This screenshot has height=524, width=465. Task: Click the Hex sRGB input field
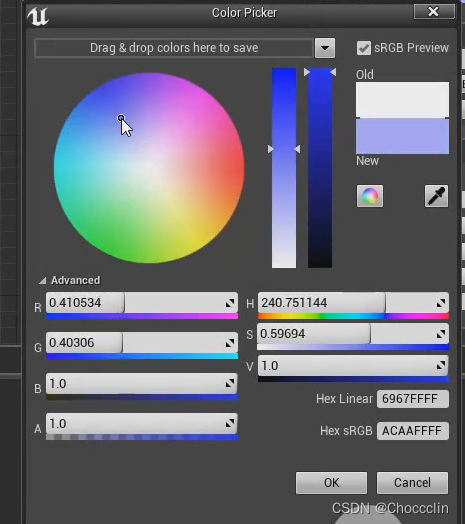pyautogui.click(x=413, y=431)
